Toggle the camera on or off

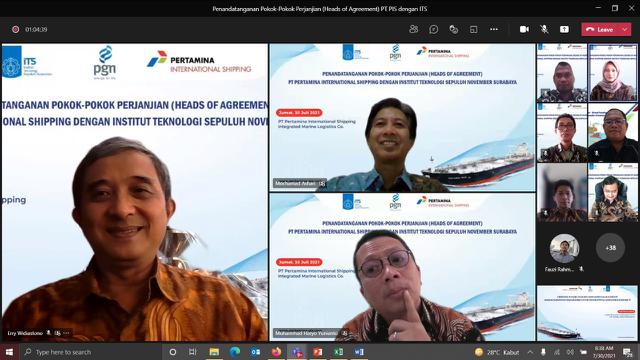(x=524, y=29)
